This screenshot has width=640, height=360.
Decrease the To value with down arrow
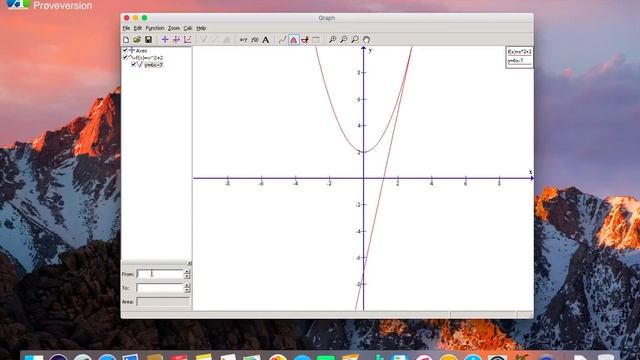[x=187, y=290]
